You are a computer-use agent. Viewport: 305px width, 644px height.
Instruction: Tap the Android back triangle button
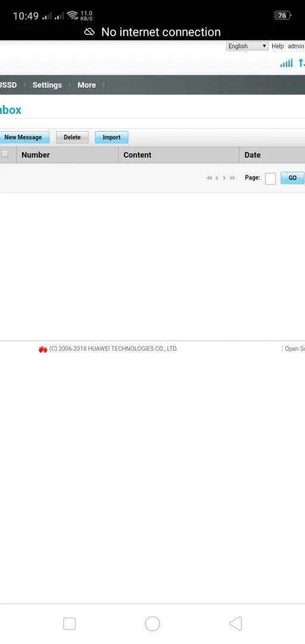pyautogui.click(x=236, y=624)
